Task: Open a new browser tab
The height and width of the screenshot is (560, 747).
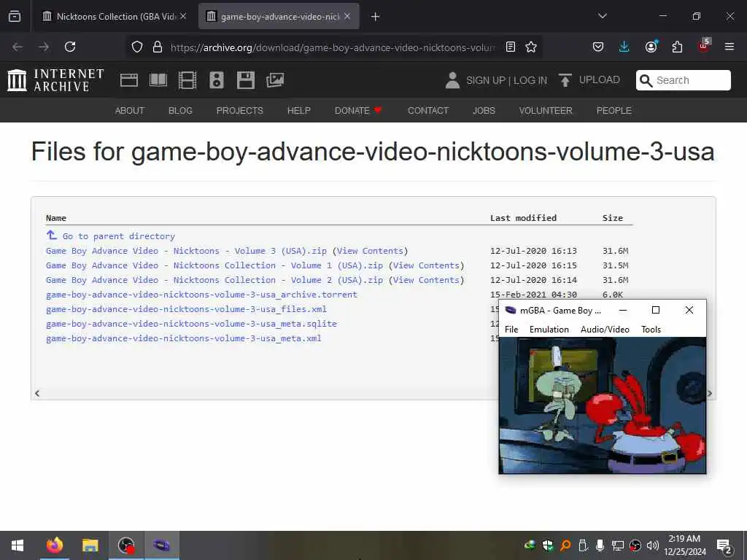Action: pyautogui.click(x=376, y=17)
